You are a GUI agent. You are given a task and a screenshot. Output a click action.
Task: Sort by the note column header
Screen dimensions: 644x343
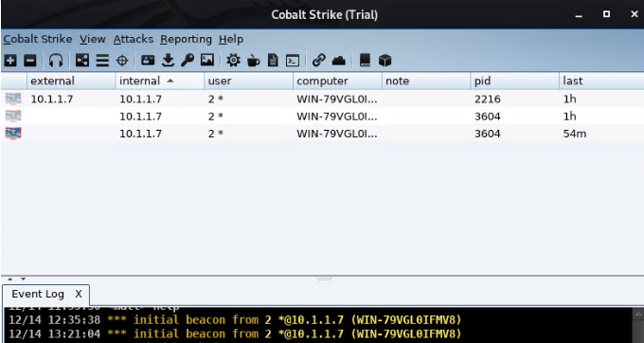(426, 81)
